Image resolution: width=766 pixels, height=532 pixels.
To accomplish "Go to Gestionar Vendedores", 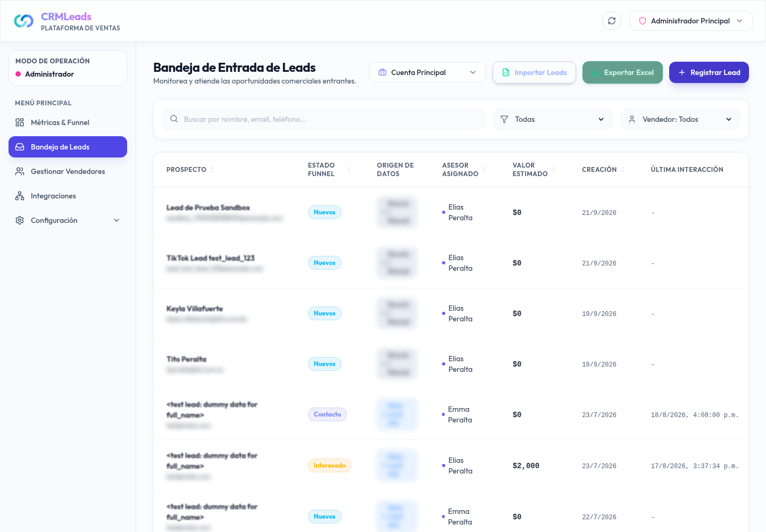I will [x=68, y=171].
